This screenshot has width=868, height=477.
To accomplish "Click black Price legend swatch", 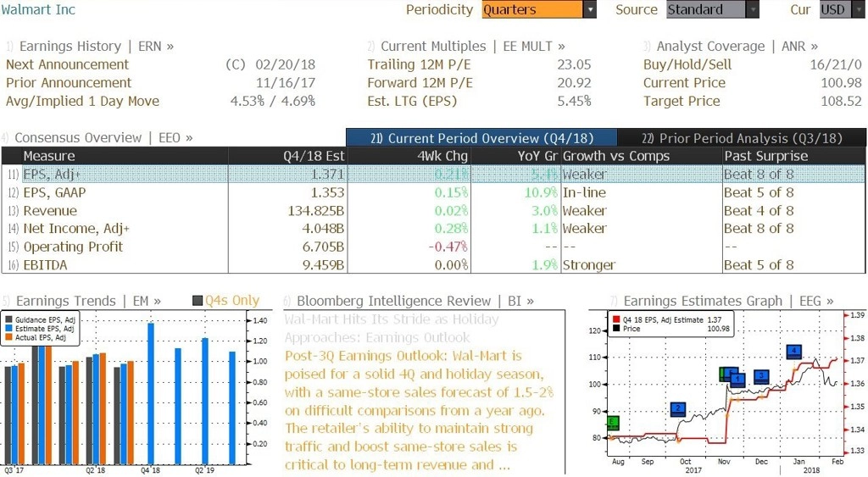I will coord(616,329).
